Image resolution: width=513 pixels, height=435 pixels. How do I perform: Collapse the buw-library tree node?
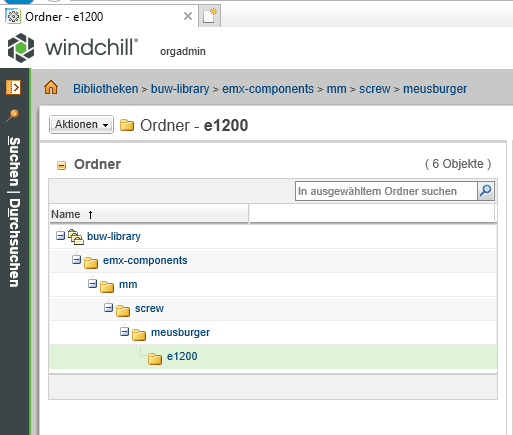60,236
